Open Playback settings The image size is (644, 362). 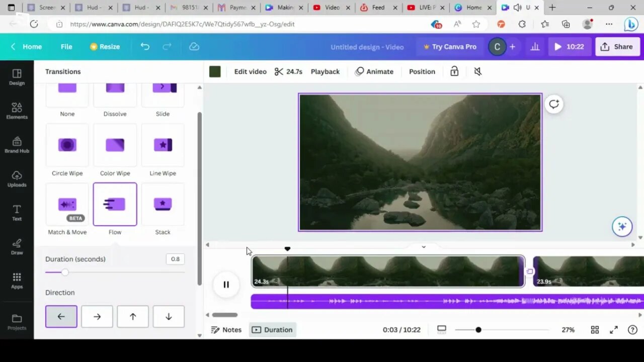[325, 71]
